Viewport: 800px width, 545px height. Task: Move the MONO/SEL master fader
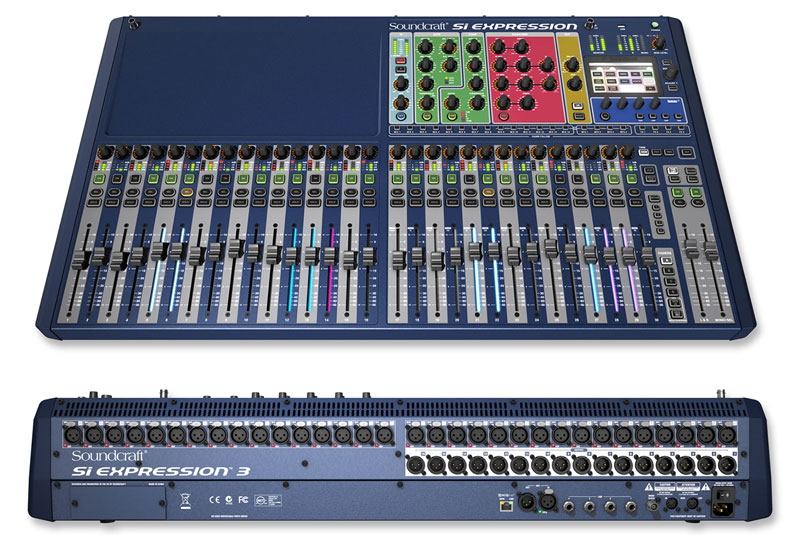tap(711, 250)
